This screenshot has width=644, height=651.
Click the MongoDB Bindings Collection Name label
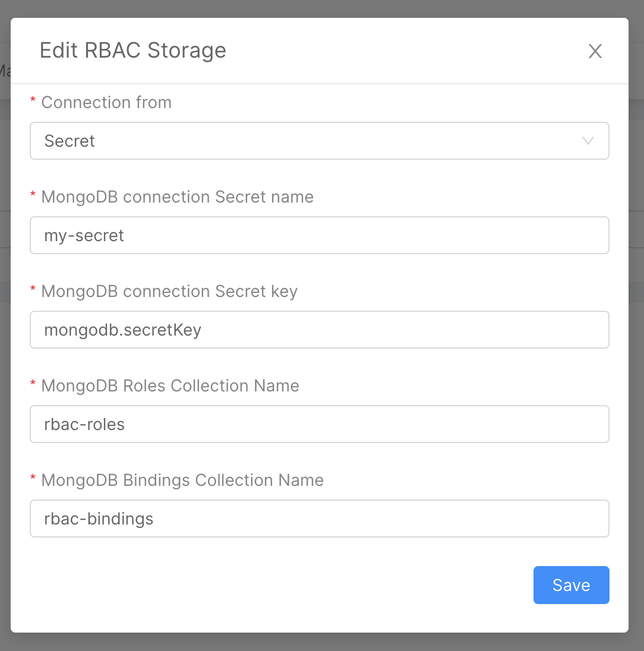[181, 480]
